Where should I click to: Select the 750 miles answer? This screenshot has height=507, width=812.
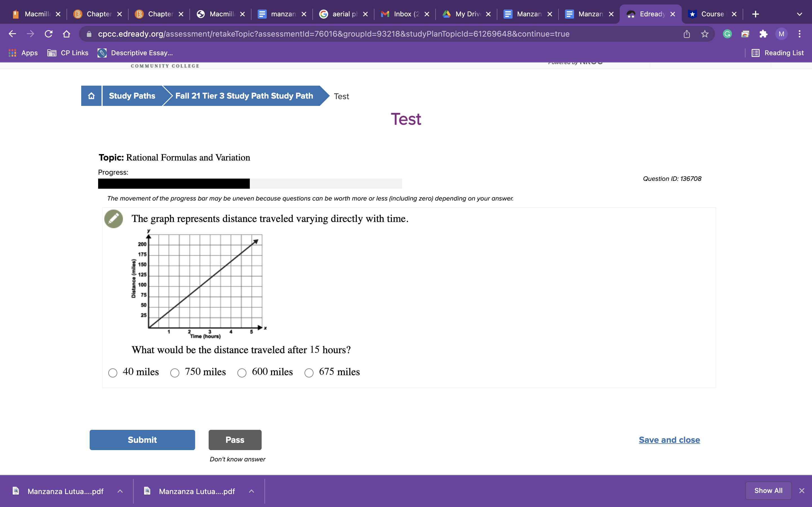(x=175, y=373)
